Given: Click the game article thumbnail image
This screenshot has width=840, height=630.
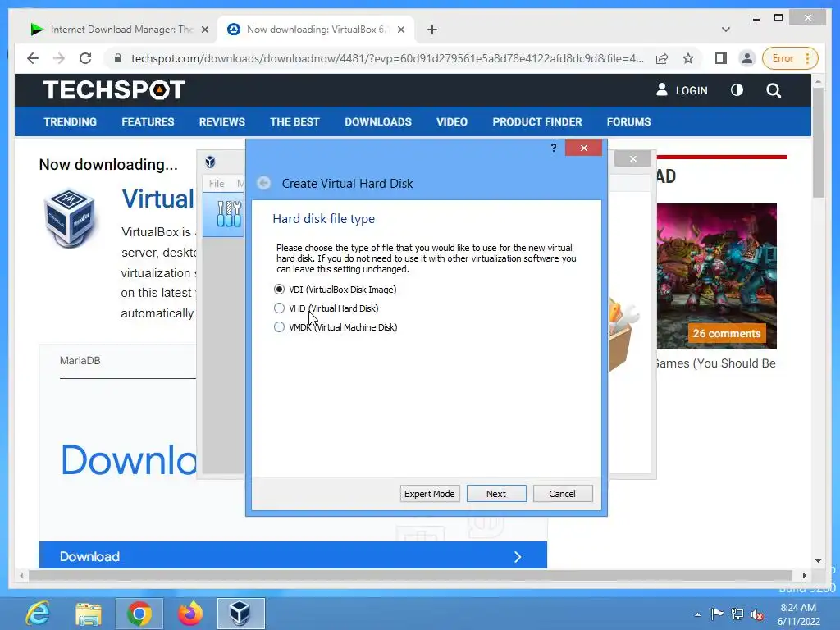Looking at the screenshot, I should point(717,276).
